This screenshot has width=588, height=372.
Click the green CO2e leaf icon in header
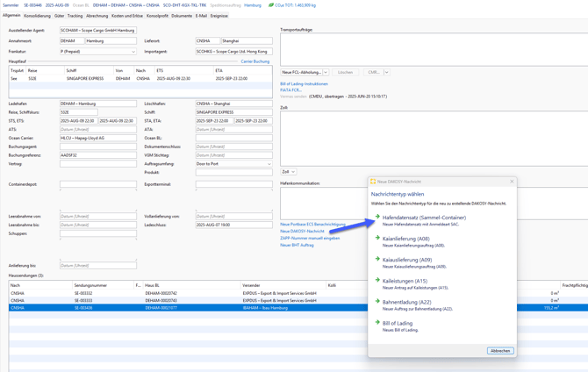[271, 5]
